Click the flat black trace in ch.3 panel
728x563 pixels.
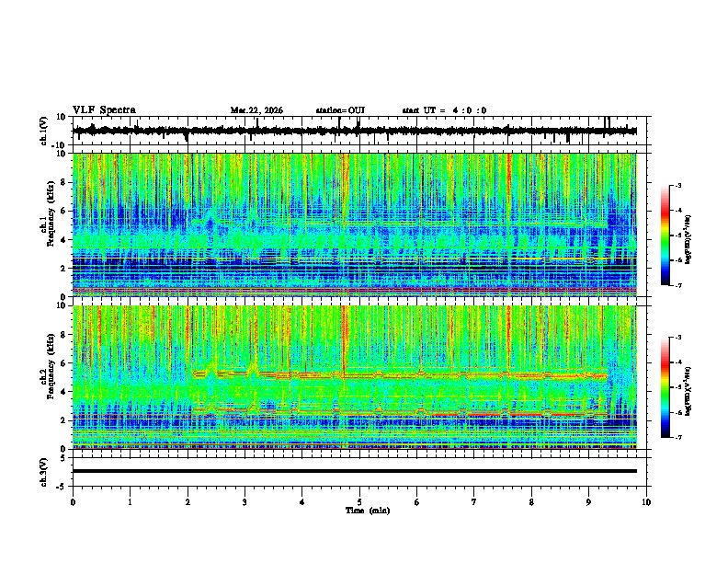click(355, 471)
